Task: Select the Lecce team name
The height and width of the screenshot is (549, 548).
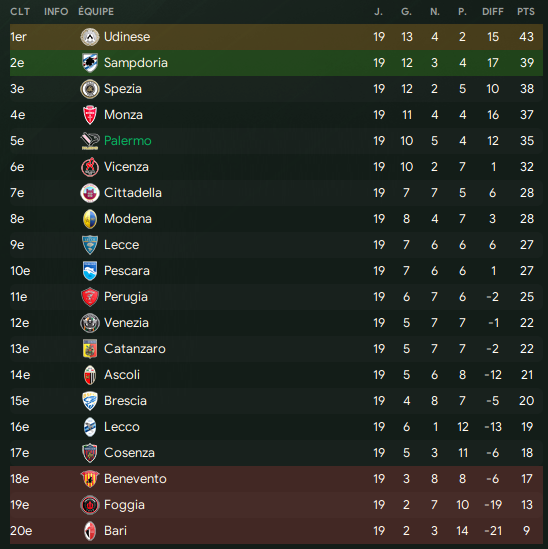Action: [122, 245]
